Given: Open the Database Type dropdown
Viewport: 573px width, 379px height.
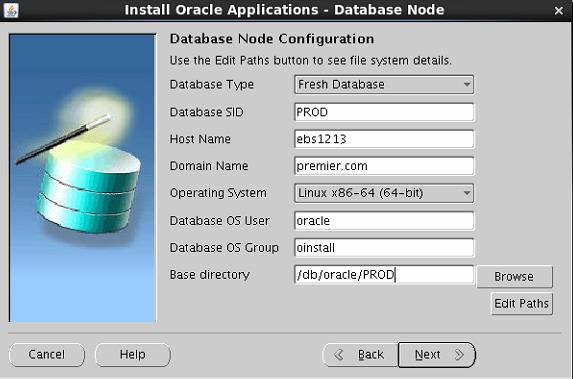Looking at the screenshot, I should coord(384,84).
